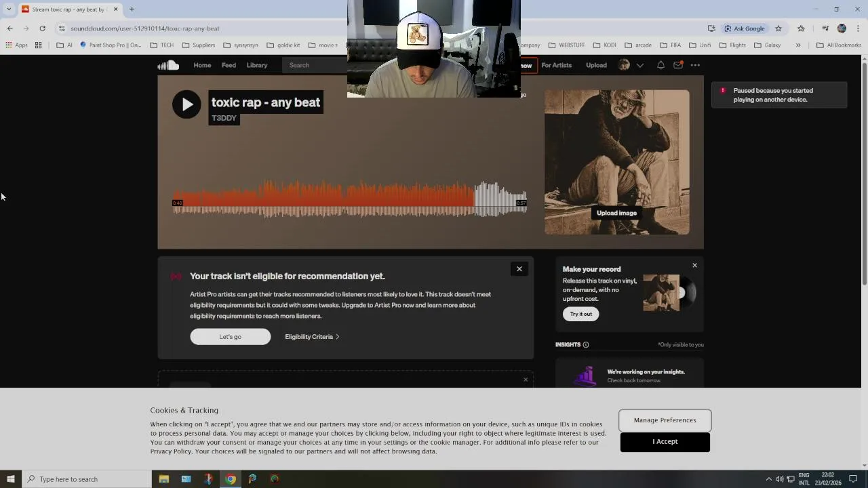Seek to the orange played waveform area
This screenshot has width=868, height=488.
(324, 199)
